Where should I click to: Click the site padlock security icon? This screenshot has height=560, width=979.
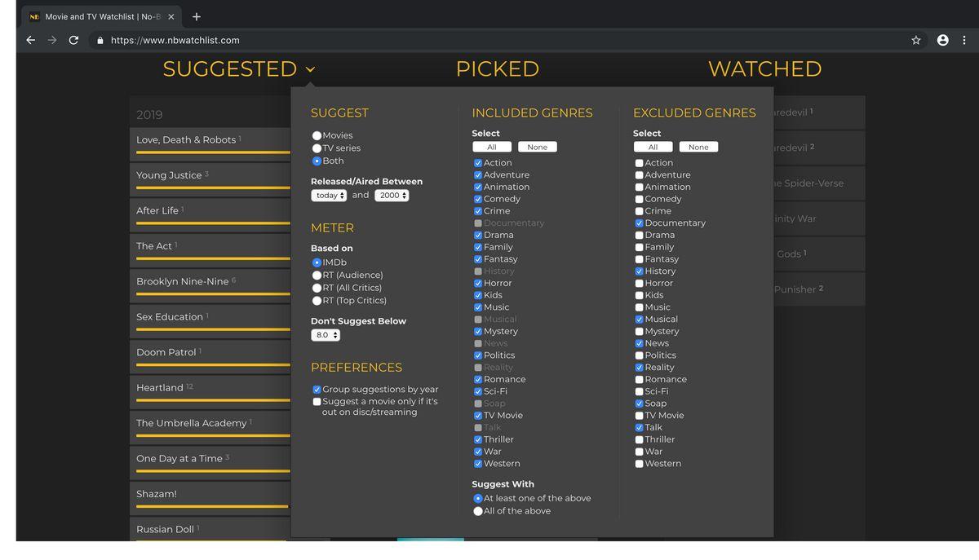pyautogui.click(x=100, y=40)
